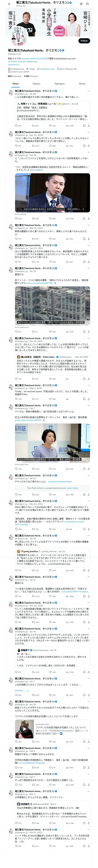
Task: Like the first post with 70K likes
Action: pos(52,126)
